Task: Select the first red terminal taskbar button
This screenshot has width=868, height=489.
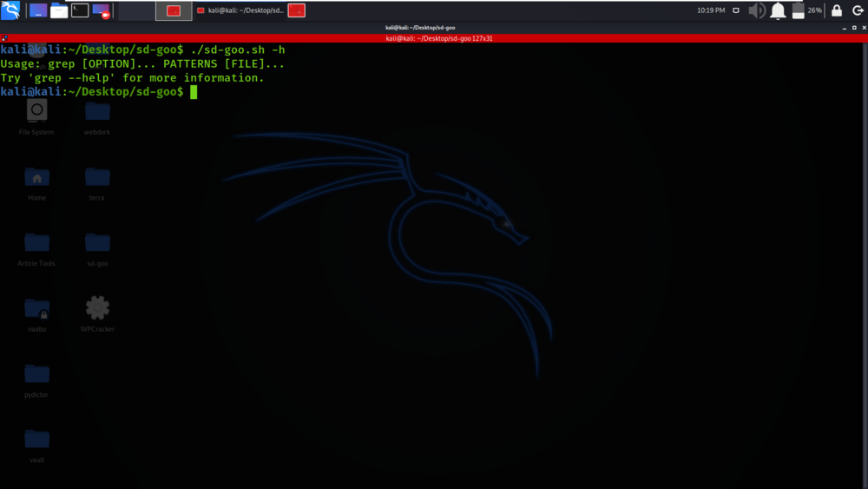Action: [174, 10]
